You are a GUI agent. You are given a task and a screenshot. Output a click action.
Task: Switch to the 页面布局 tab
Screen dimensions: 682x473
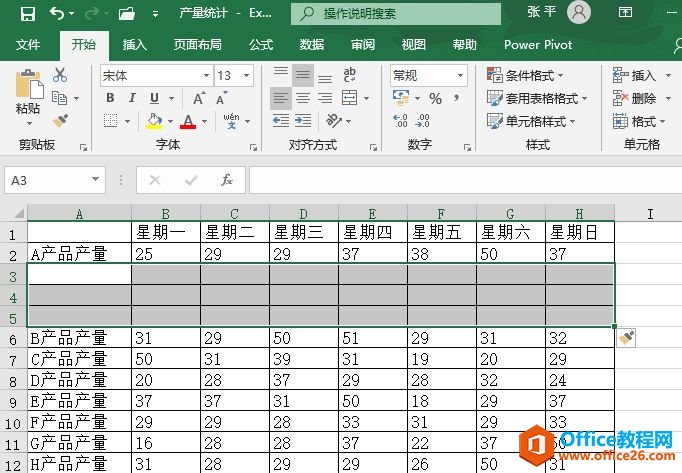(x=197, y=44)
